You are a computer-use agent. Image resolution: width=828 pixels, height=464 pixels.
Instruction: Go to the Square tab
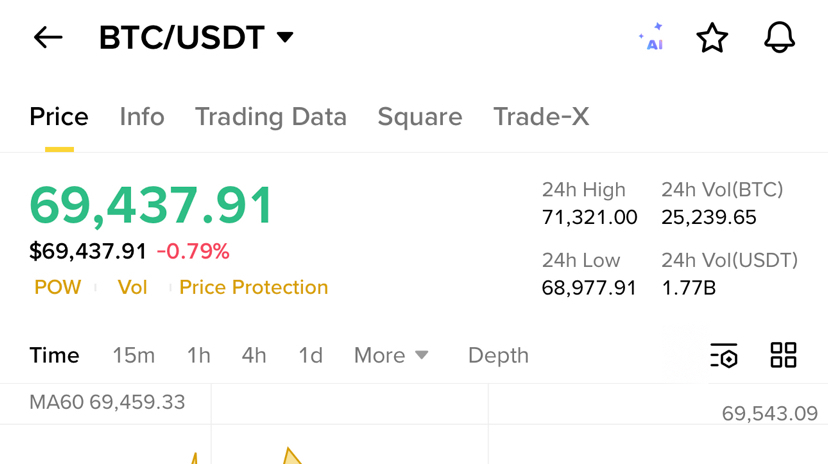tap(420, 117)
